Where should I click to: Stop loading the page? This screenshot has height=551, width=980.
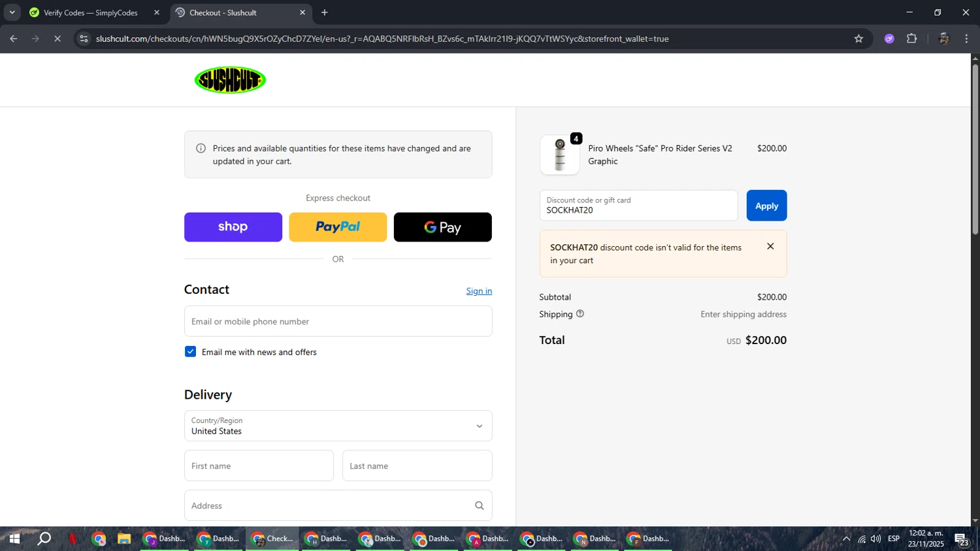[57, 39]
